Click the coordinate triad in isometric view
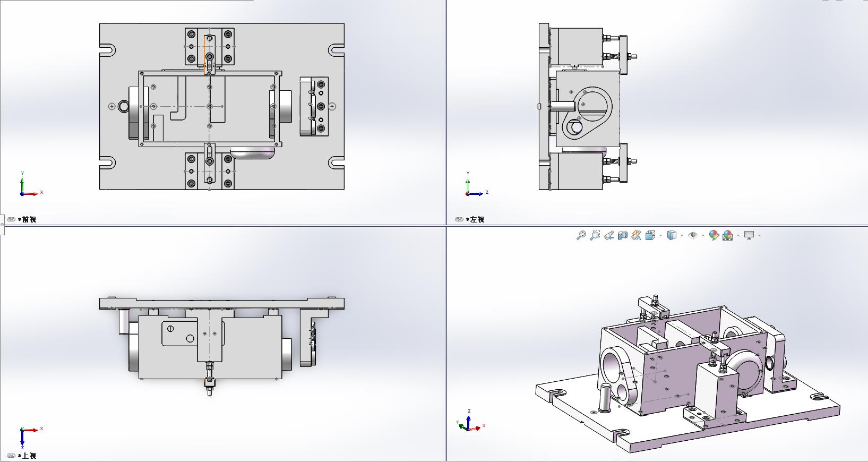 click(470, 420)
